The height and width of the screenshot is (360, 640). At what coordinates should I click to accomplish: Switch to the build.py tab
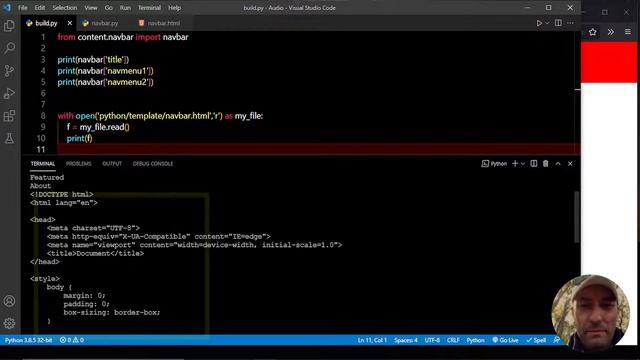click(x=46, y=23)
